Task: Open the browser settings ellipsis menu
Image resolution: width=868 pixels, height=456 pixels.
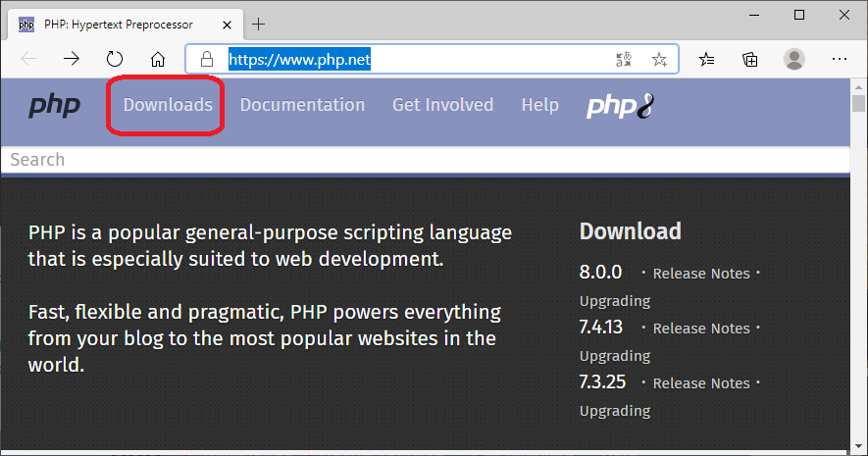Action: point(840,59)
